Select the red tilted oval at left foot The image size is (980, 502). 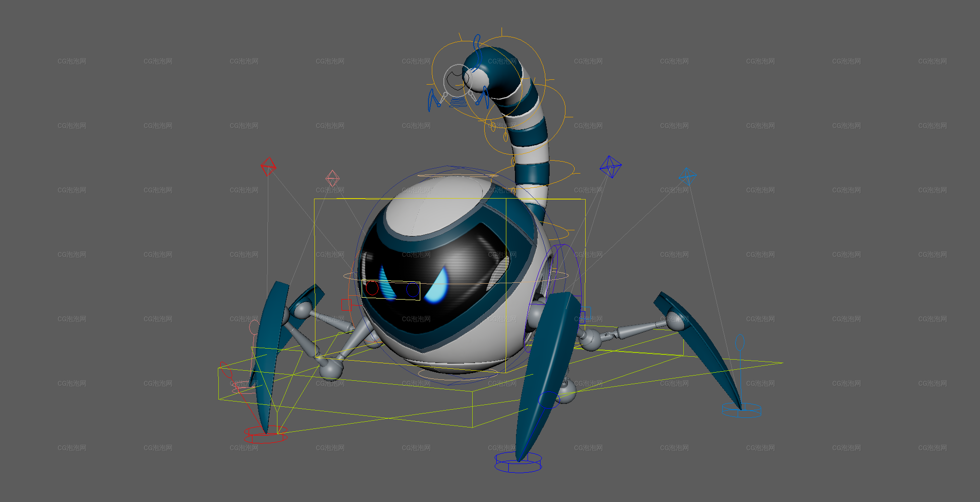coord(226,370)
